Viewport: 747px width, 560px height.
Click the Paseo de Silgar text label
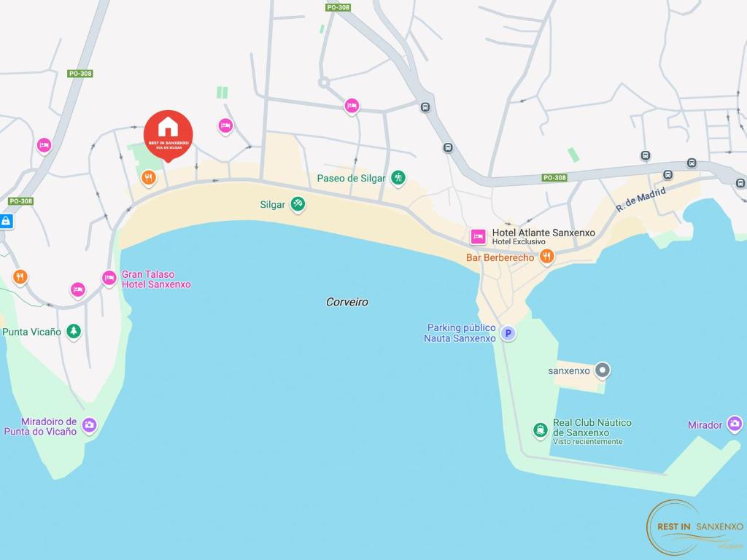pos(351,179)
